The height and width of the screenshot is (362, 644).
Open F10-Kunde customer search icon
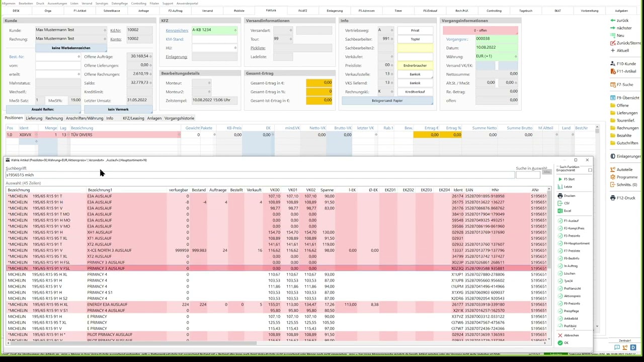tap(612, 64)
